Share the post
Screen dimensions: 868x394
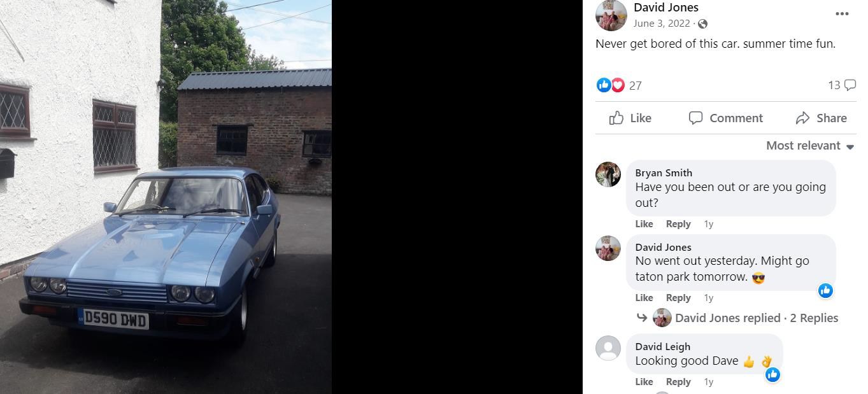pyautogui.click(x=822, y=118)
